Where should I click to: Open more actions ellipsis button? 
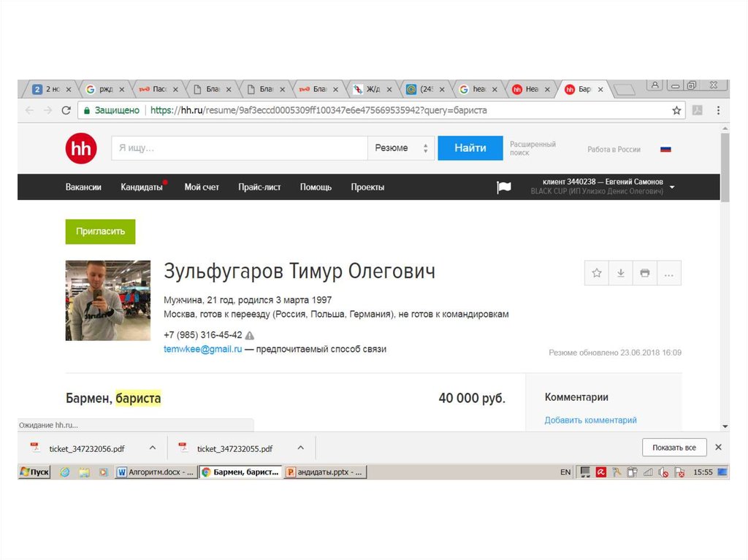pos(668,273)
